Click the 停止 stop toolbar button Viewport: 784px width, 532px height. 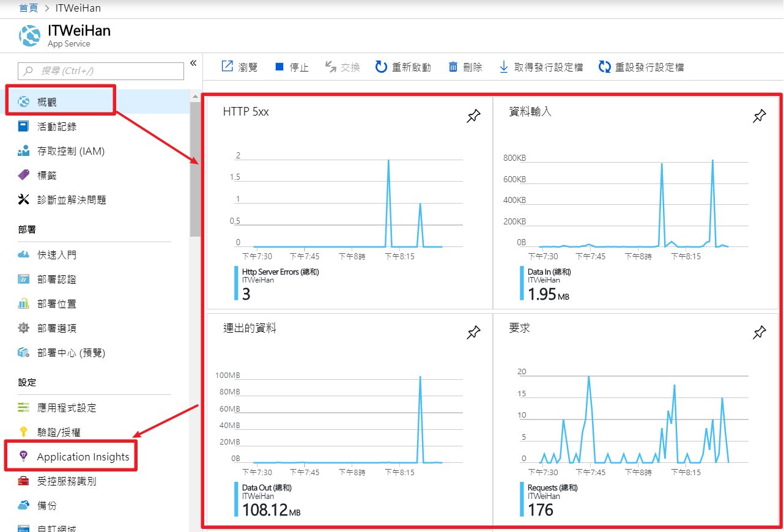point(292,67)
